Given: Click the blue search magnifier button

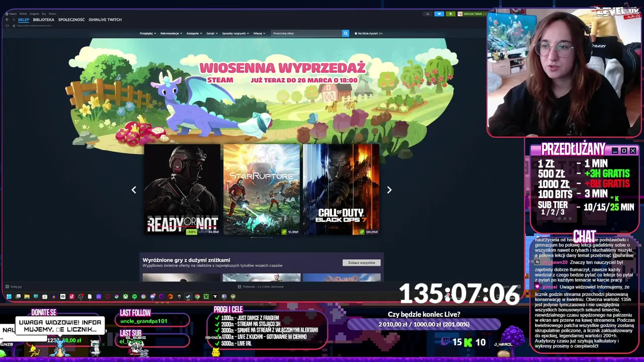Looking at the screenshot, I should tap(346, 33).
